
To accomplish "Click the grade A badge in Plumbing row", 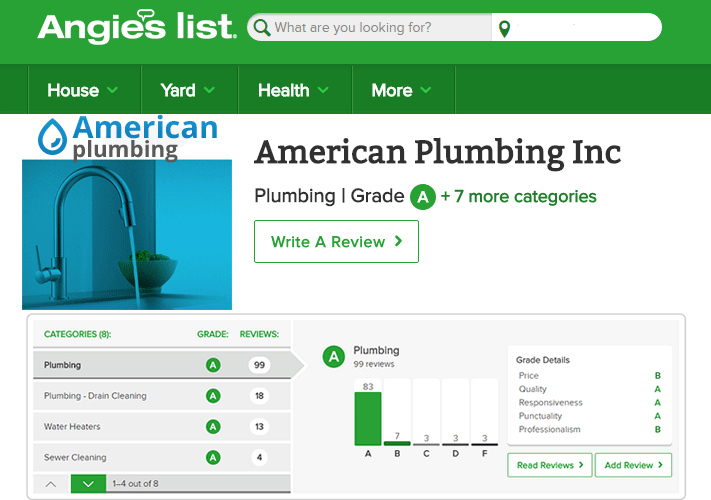I will 213,365.
